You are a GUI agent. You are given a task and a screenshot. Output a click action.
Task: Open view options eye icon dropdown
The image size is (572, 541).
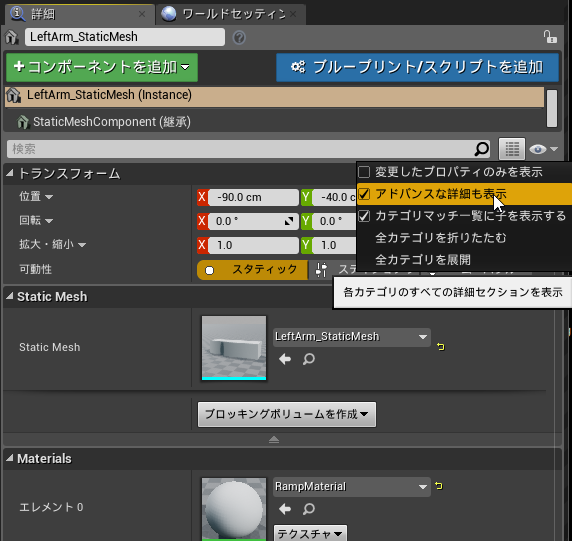[x=544, y=149]
